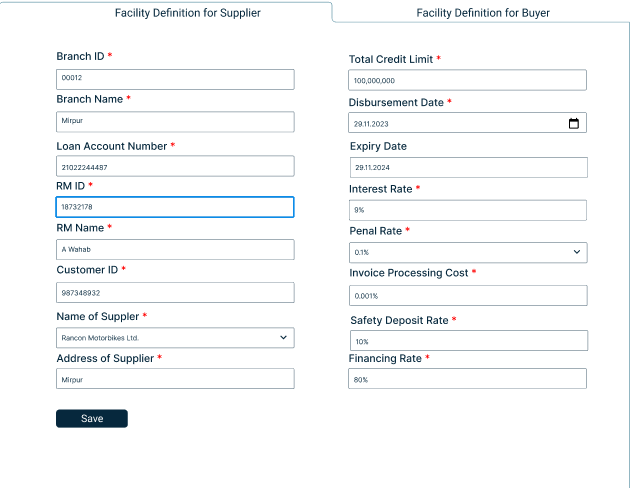Click the Invoice Processing Cost field
Viewport: 630px width, 488px height.
468,296
